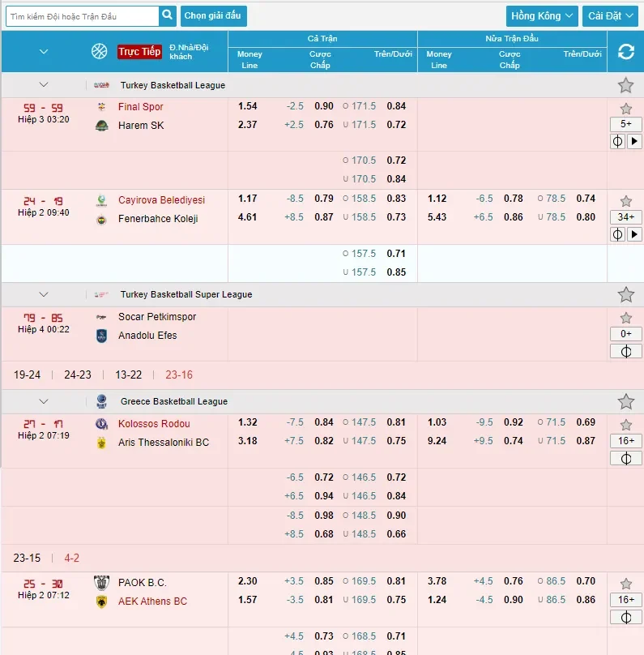
Task: Collapse the Greece Basketball League section
Action: point(44,401)
